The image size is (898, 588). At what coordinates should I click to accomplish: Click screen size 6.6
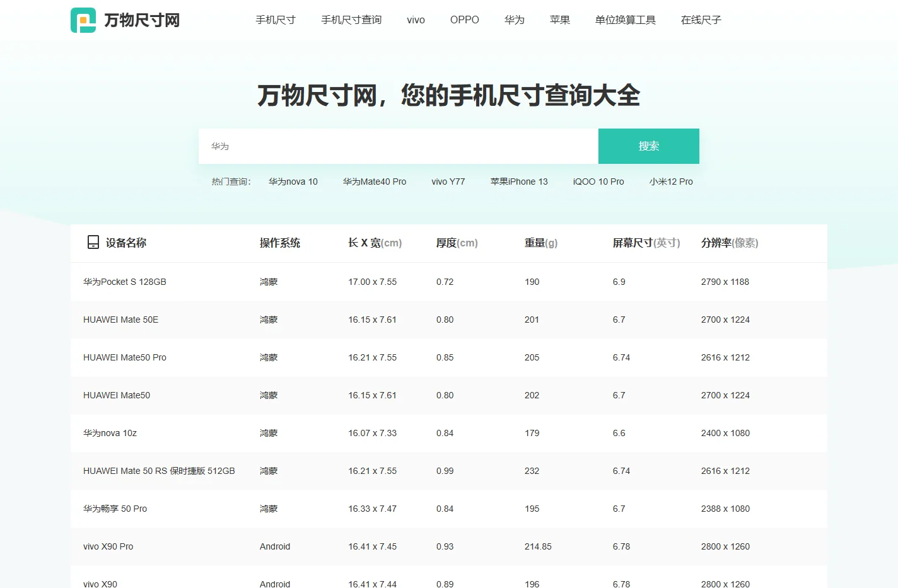(x=619, y=433)
